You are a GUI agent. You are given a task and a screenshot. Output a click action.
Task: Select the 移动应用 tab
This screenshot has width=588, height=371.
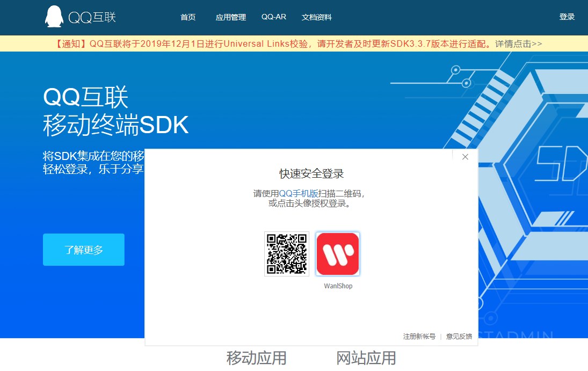pos(257,358)
